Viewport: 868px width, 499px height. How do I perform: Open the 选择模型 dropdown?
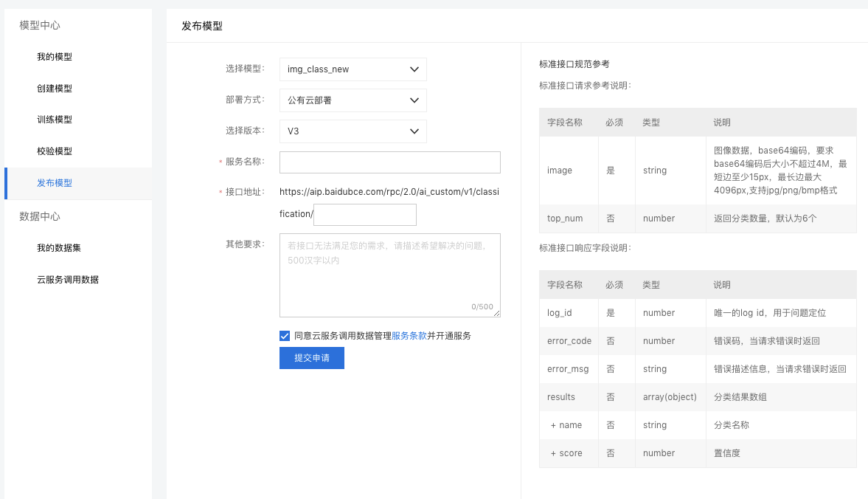353,69
